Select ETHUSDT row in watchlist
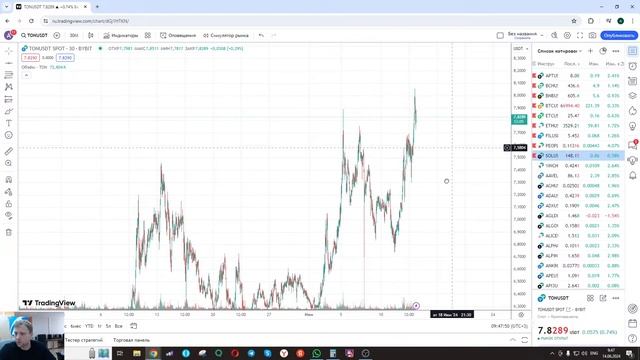This screenshot has width=640, height=360. (578, 126)
